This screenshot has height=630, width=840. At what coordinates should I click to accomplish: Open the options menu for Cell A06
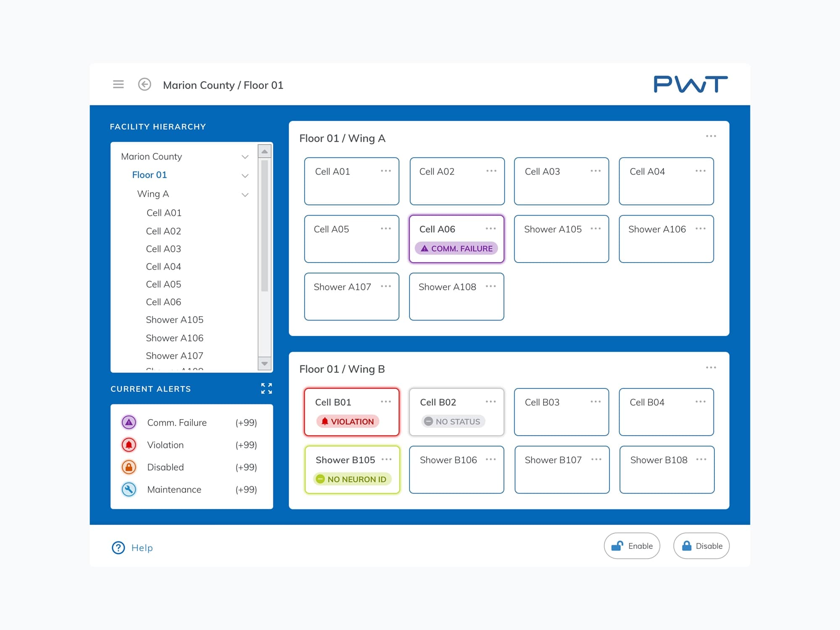(x=490, y=228)
